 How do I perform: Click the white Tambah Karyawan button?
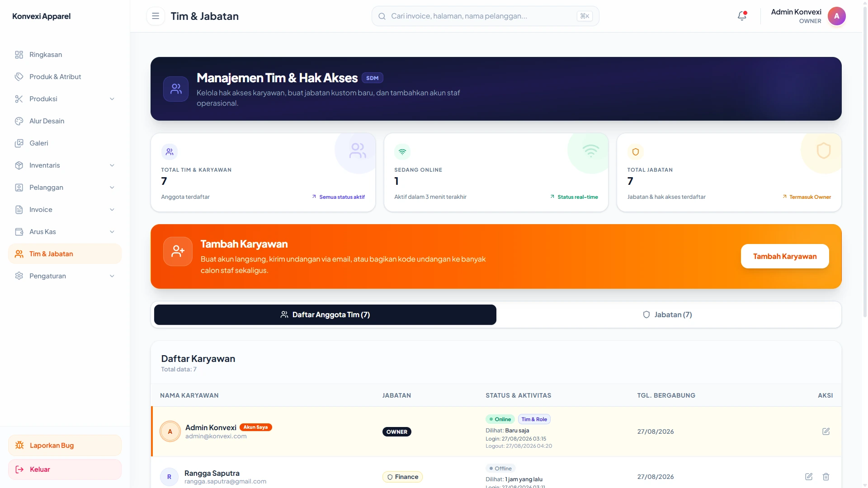coord(785,256)
